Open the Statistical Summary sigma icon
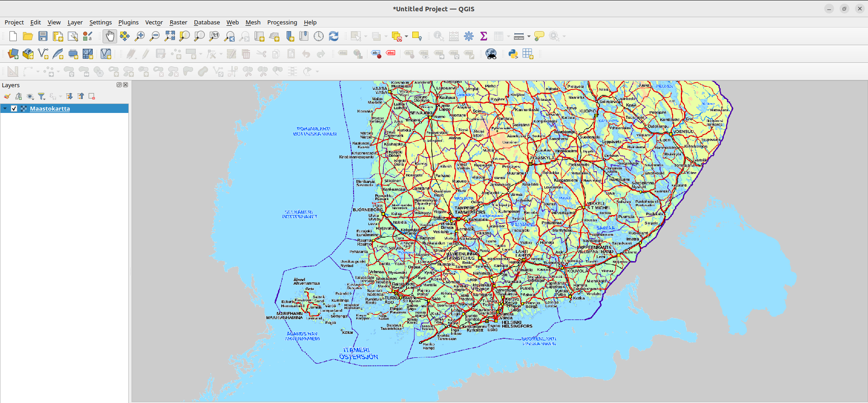This screenshot has width=868, height=403. click(484, 36)
